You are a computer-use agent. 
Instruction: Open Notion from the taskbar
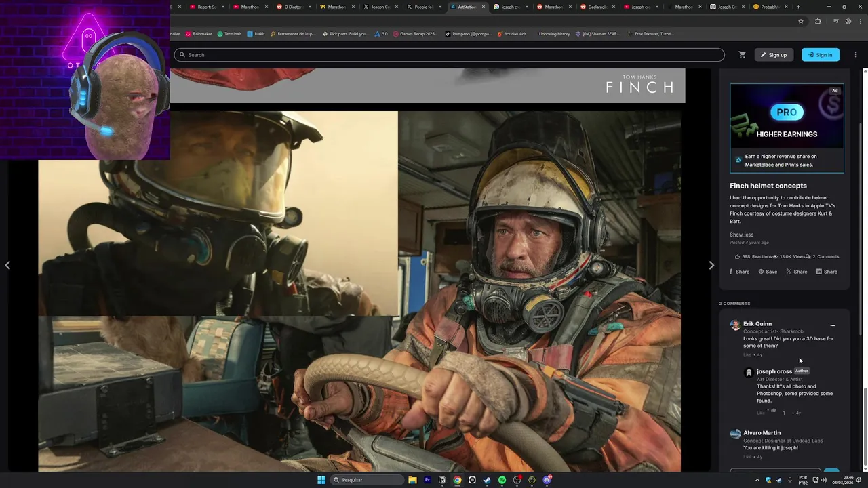pos(442,480)
